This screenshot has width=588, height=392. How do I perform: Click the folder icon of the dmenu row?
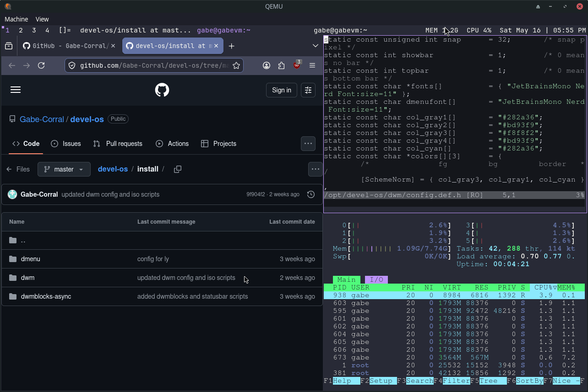tap(13, 259)
